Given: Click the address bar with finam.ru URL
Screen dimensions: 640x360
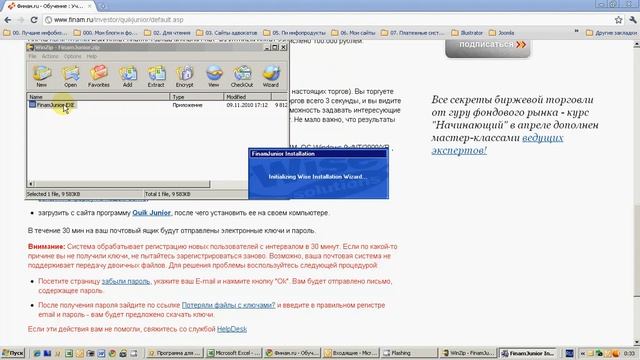Looking at the screenshot, I should 327,20.
